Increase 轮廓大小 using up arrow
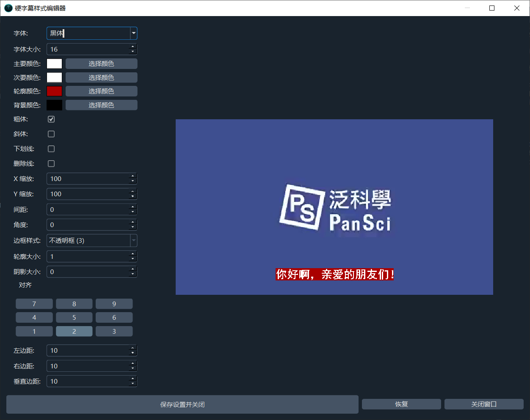The height and width of the screenshot is (420, 530). (x=133, y=254)
